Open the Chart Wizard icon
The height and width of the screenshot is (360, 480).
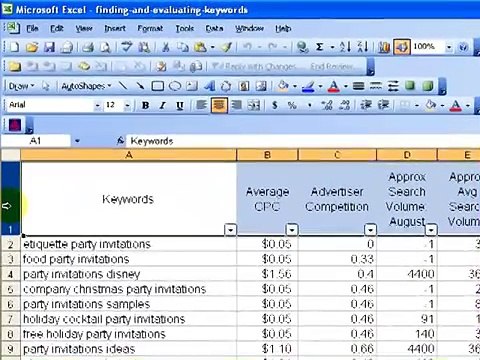point(384,47)
